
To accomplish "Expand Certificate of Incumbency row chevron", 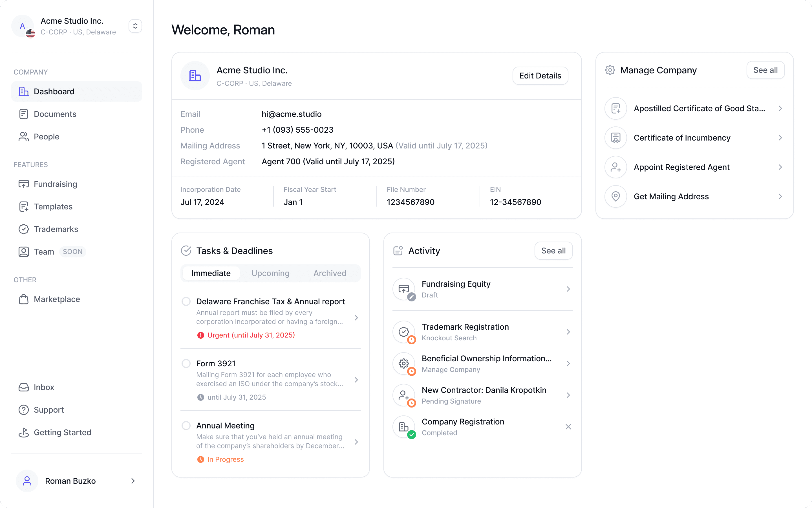I will (x=780, y=138).
